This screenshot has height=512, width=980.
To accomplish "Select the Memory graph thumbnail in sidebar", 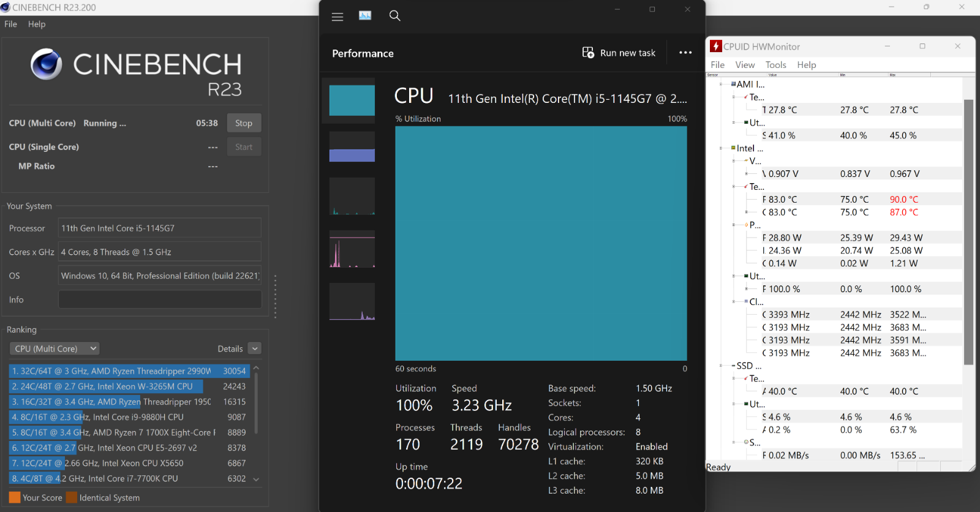I will 352,147.
